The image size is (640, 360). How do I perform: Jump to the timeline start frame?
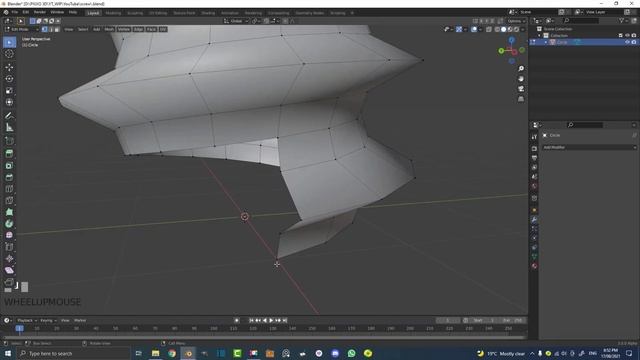pyautogui.click(x=251, y=320)
